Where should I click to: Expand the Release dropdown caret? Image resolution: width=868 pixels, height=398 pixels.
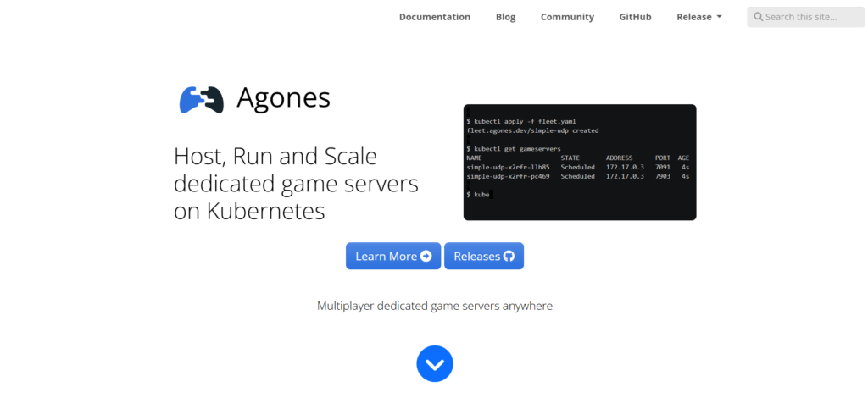(719, 17)
